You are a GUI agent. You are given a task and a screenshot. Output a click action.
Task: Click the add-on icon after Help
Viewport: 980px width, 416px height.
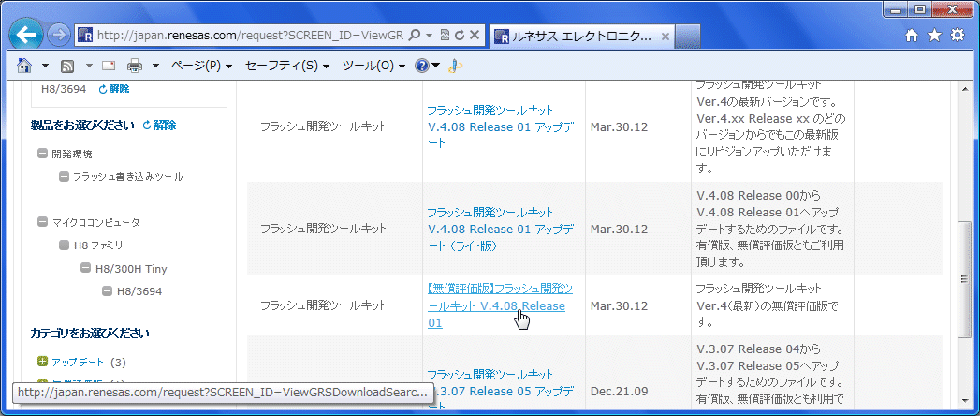click(x=456, y=66)
